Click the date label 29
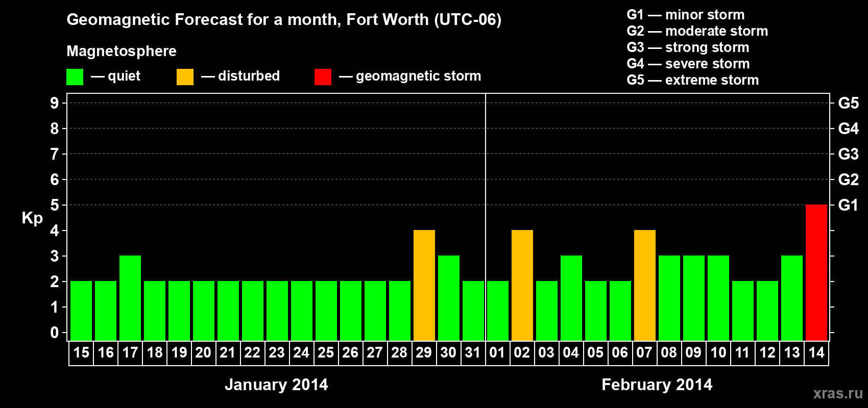Viewport: 868px width, 408px height. click(x=424, y=352)
